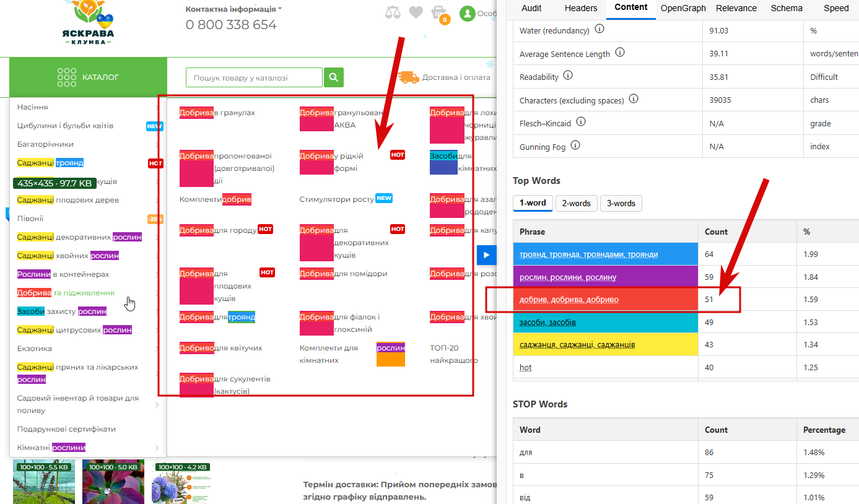The width and height of the screenshot is (859, 504).
Task: Switch to the Headers tab
Action: click(581, 8)
